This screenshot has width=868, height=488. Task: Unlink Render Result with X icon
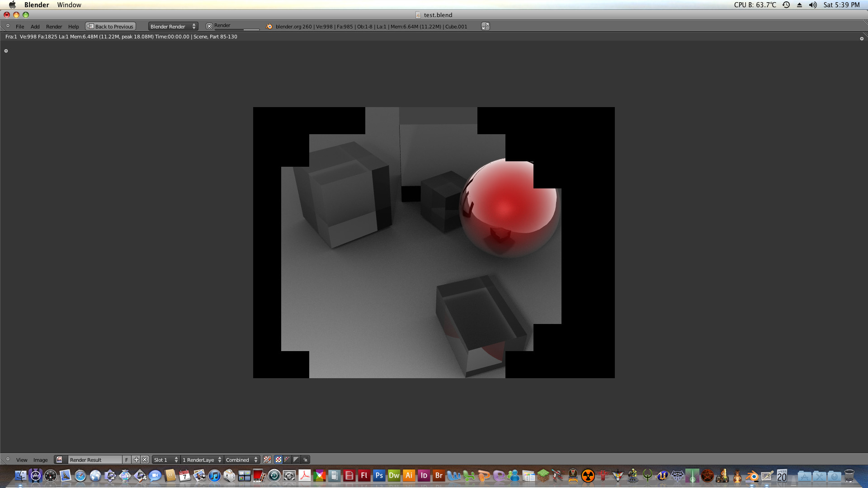click(145, 460)
